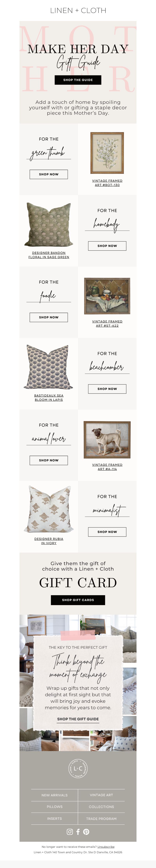Click the Shop The Gift Guide underlined link

coord(78,719)
